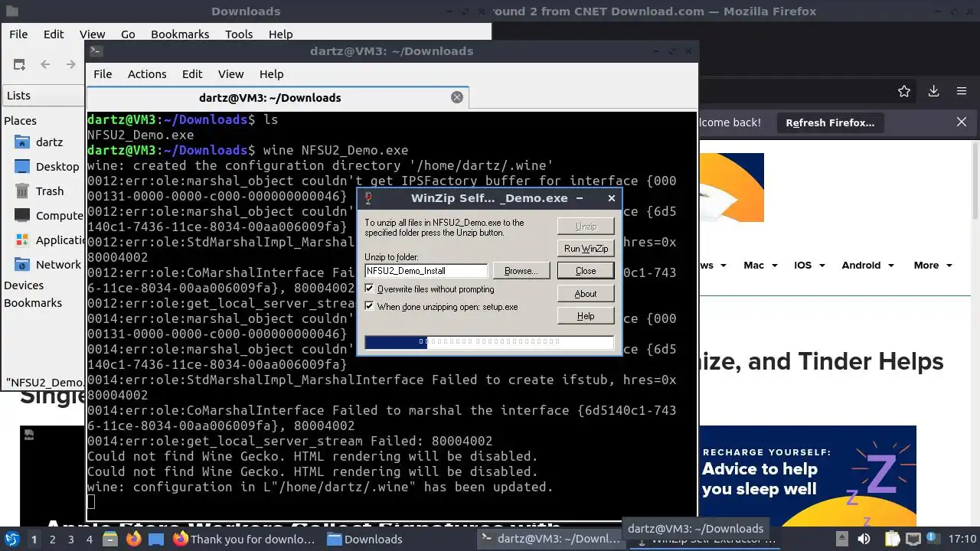The width and height of the screenshot is (980, 551).
Task: Open the application launcher menu in taskbar
Action: (12, 539)
